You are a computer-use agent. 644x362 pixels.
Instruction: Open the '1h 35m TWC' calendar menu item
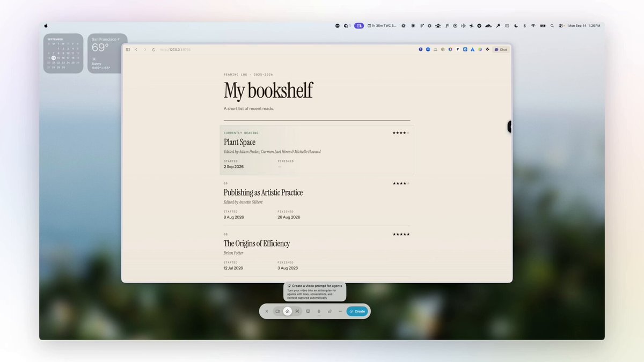382,25
